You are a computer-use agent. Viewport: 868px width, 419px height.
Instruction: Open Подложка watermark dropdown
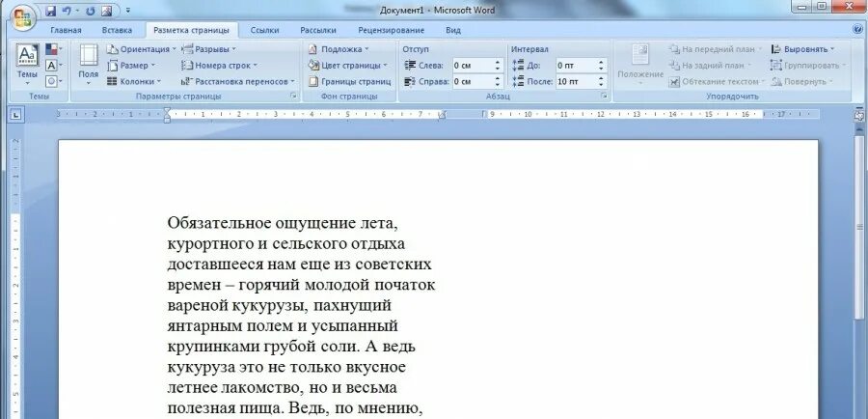click(339, 49)
